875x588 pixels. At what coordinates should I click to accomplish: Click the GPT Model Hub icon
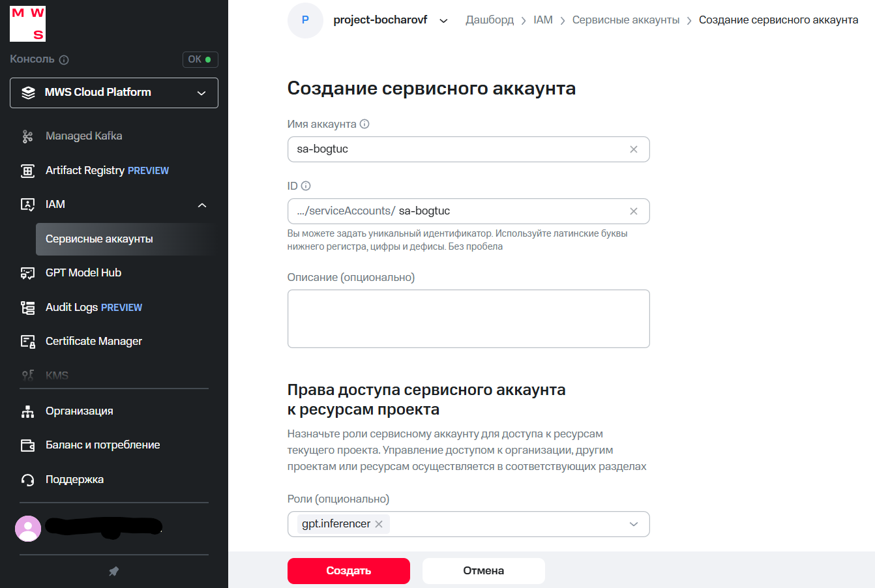click(x=27, y=273)
